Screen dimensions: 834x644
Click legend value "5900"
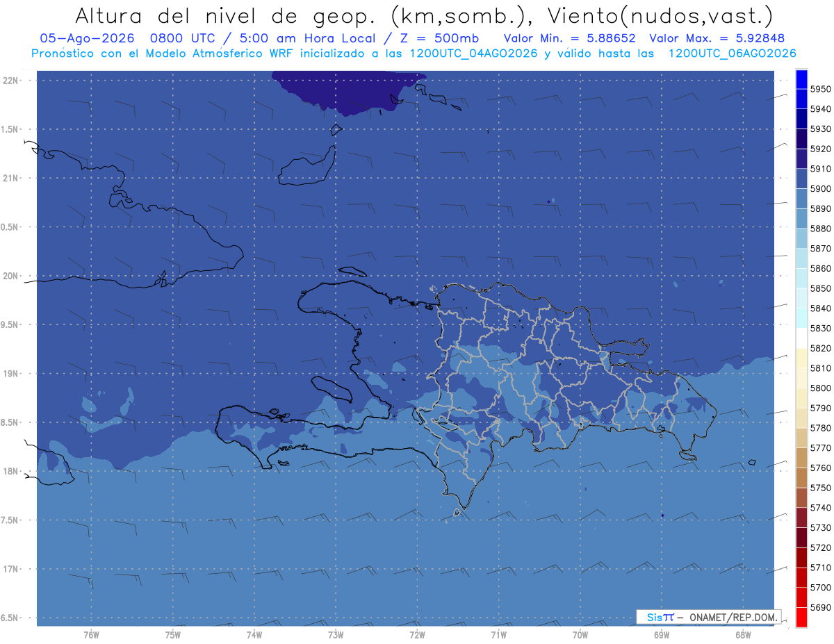click(820, 188)
